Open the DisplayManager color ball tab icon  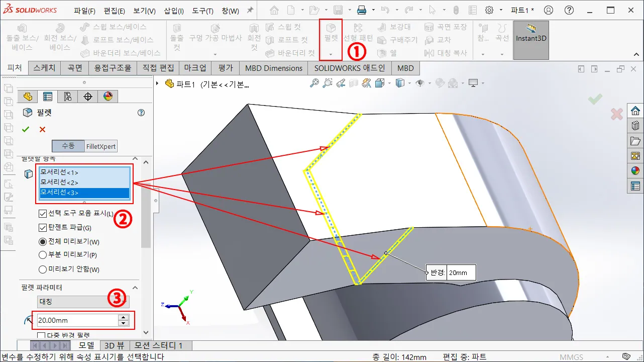click(x=108, y=97)
